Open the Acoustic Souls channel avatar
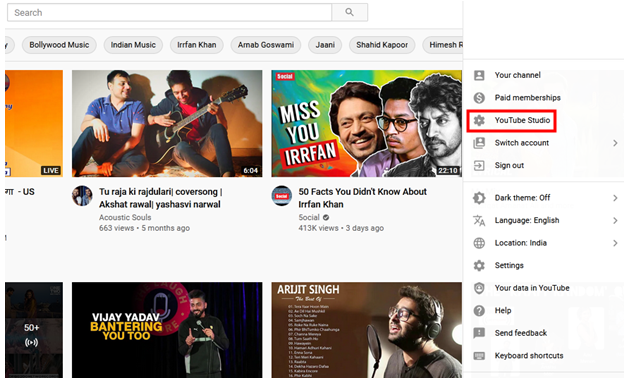This screenshot has height=383, width=624. 82,196
